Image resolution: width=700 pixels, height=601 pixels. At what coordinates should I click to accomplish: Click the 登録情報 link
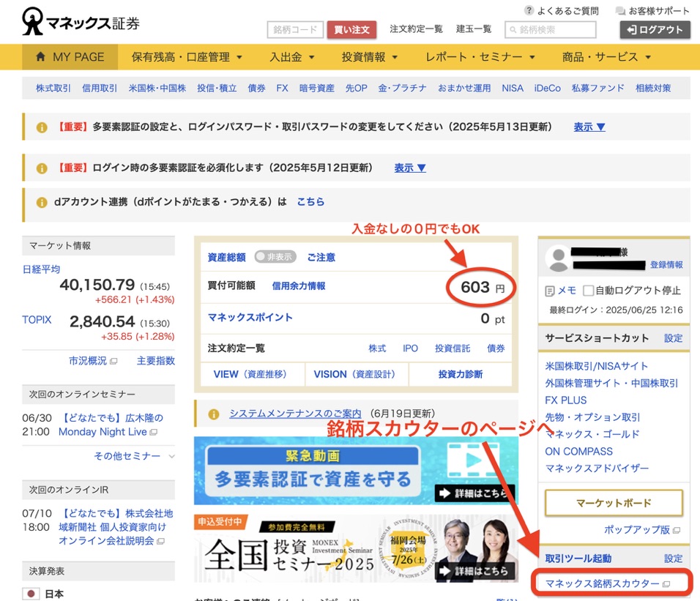(x=666, y=265)
